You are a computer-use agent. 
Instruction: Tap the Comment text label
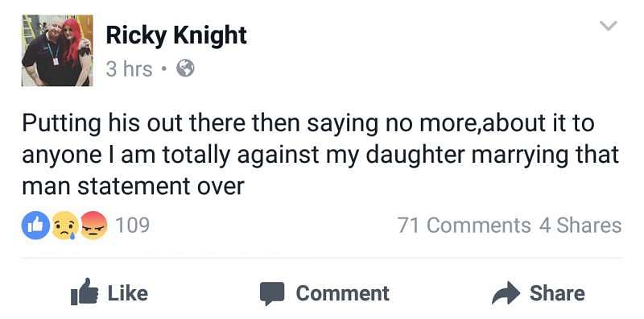pos(343,293)
